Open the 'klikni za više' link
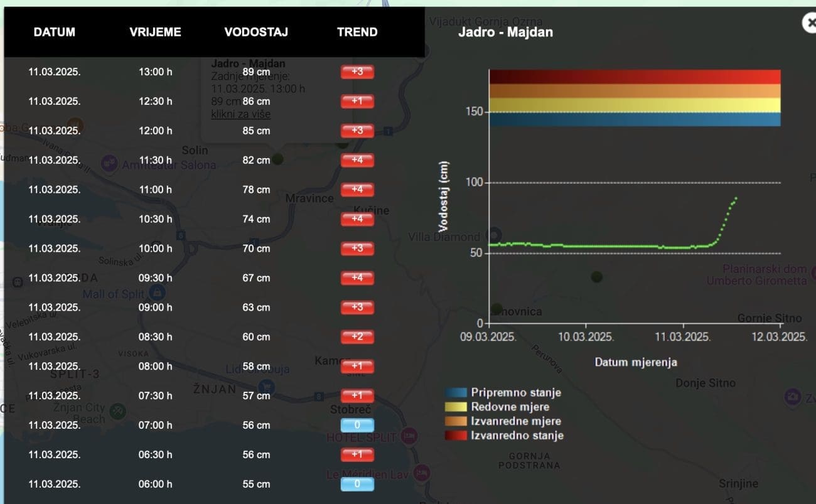The height and width of the screenshot is (504, 816). point(240,114)
